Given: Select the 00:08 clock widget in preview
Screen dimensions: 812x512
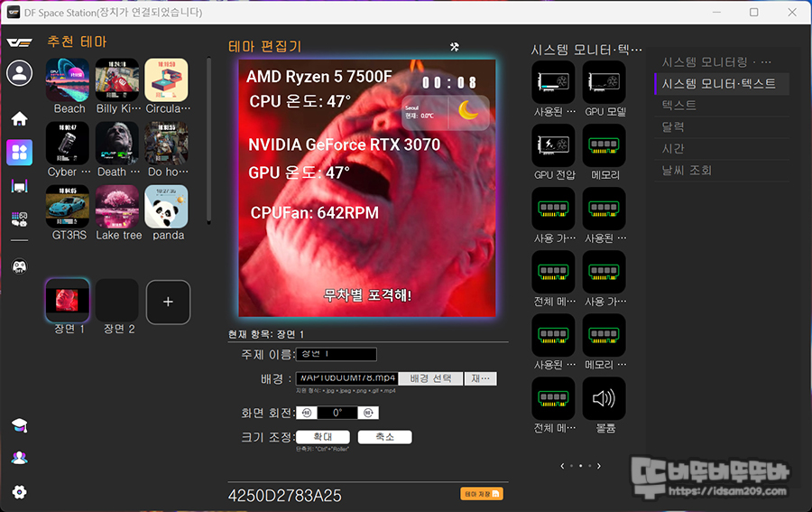Looking at the screenshot, I should pyautogui.click(x=448, y=82).
